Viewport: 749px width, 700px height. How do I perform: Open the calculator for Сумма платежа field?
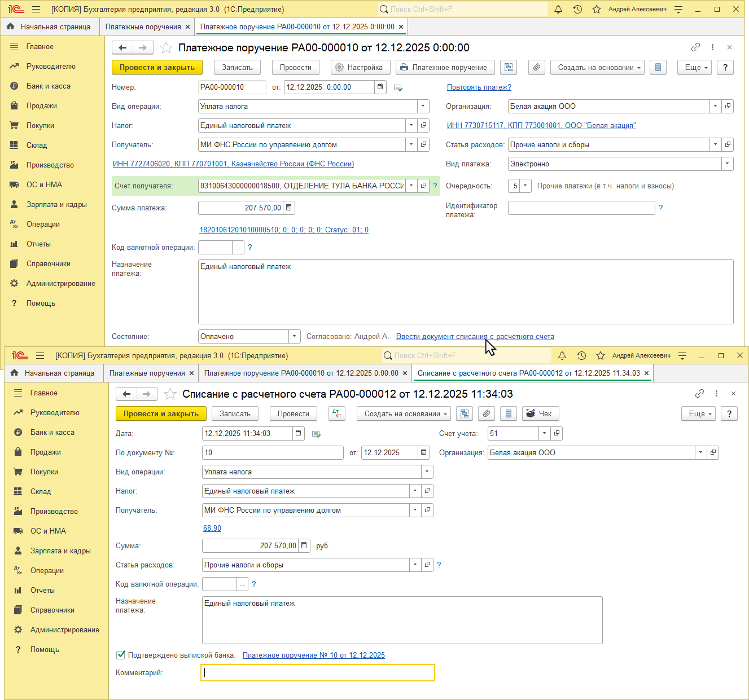click(x=289, y=208)
